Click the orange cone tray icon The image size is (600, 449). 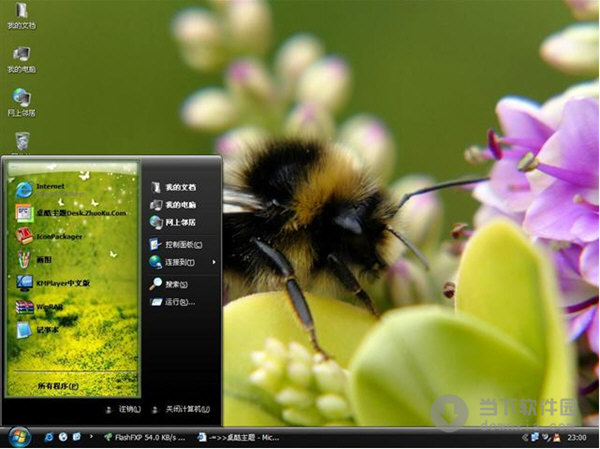(x=557, y=437)
